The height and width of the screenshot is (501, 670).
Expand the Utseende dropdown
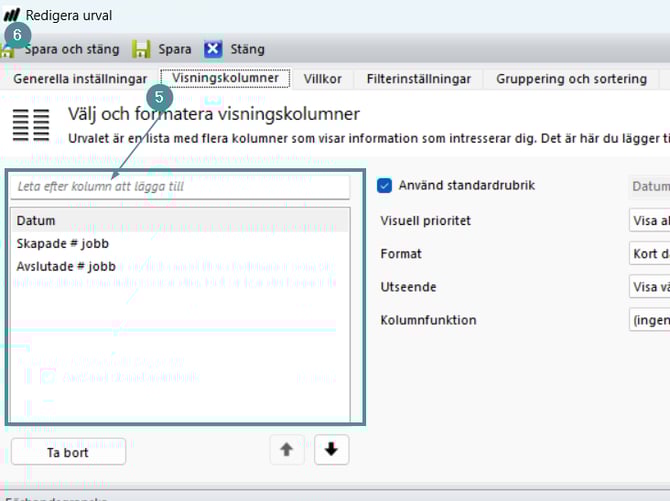click(x=649, y=287)
